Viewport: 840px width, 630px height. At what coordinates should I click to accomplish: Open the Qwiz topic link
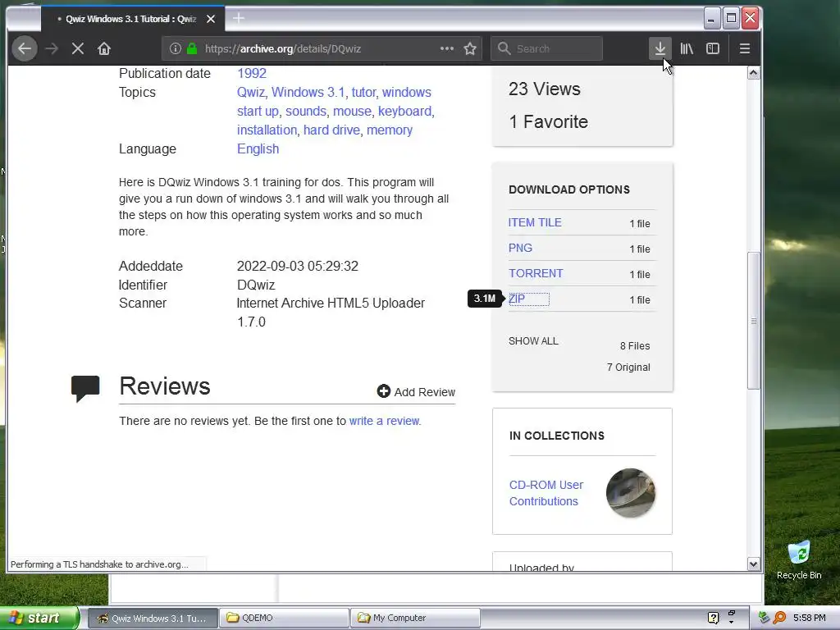pyautogui.click(x=251, y=92)
